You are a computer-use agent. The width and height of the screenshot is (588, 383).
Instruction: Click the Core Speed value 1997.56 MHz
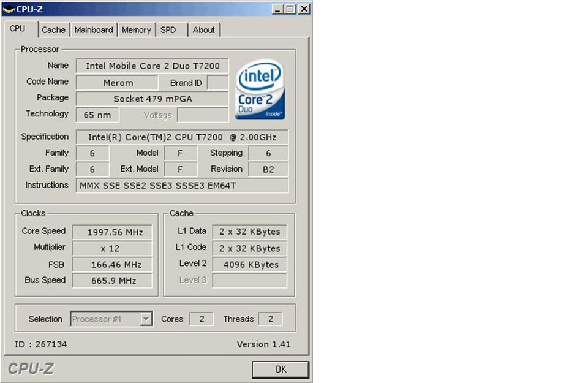tap(112, 232)
